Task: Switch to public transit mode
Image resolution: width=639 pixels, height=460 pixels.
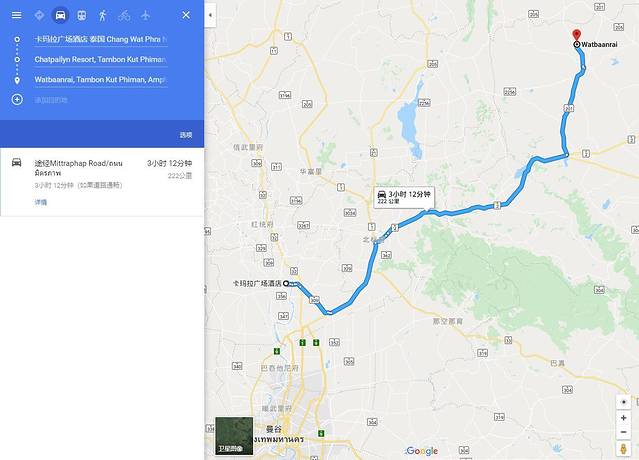Action: coord(82,15)
